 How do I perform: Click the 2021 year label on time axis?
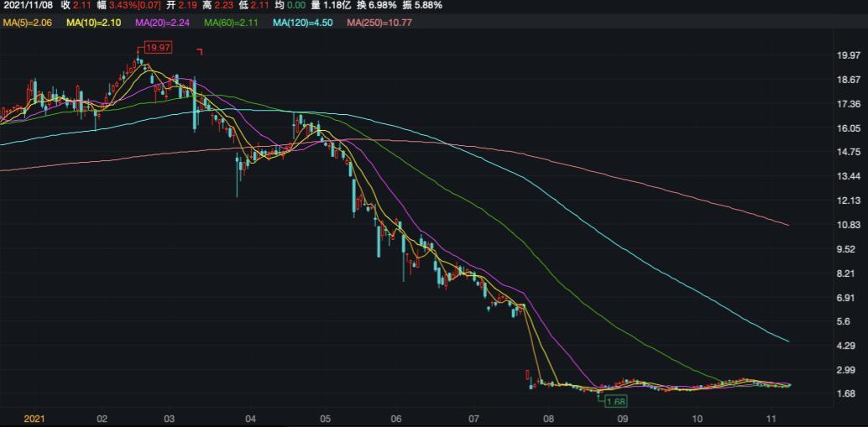click(34, 418)
